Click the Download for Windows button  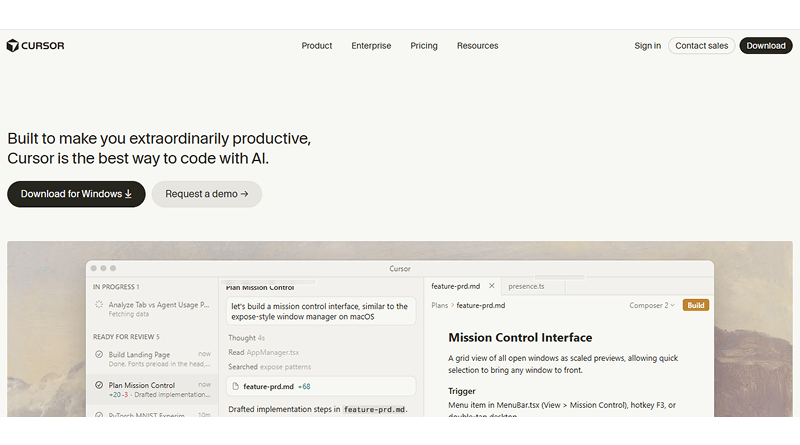coord(76,194)
